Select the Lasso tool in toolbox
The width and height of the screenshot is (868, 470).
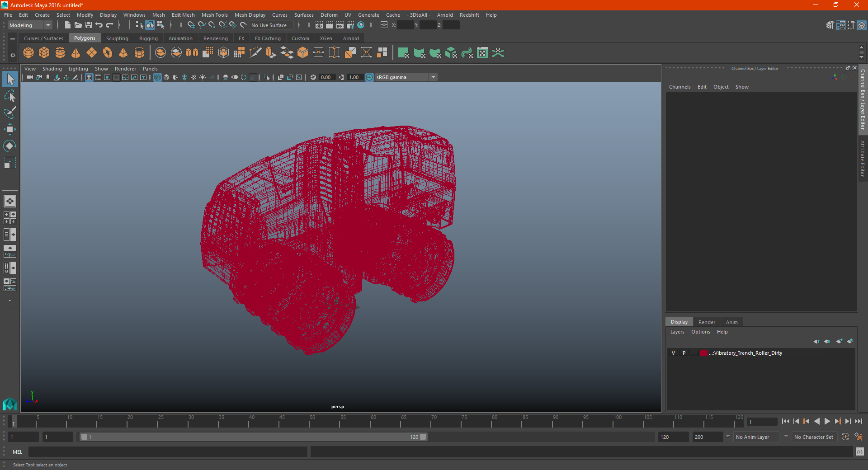click(x=10, y=96)
